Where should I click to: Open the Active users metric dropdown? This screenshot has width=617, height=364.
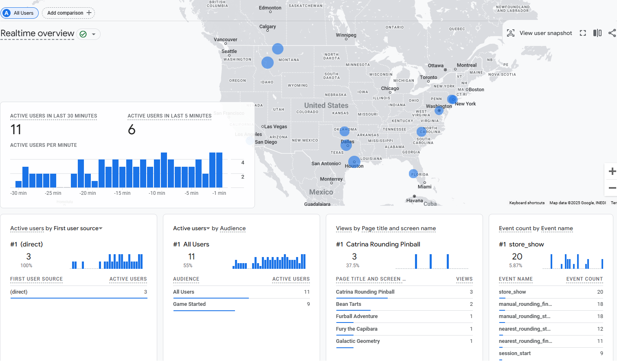coord(208,229)
